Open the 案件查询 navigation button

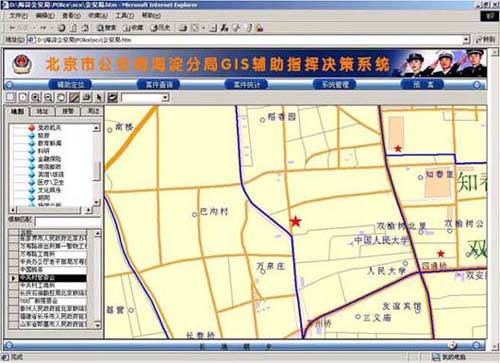[158, 85]
